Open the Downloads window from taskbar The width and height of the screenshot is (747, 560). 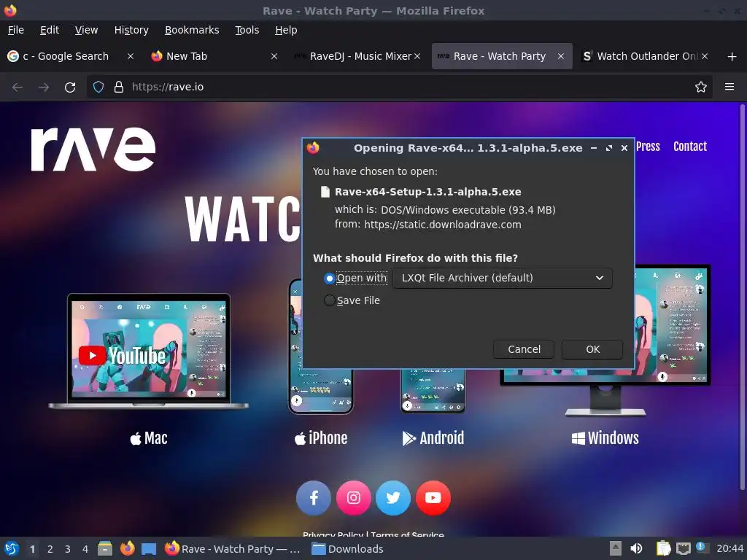pyautogui.click(x=347, y=549)
